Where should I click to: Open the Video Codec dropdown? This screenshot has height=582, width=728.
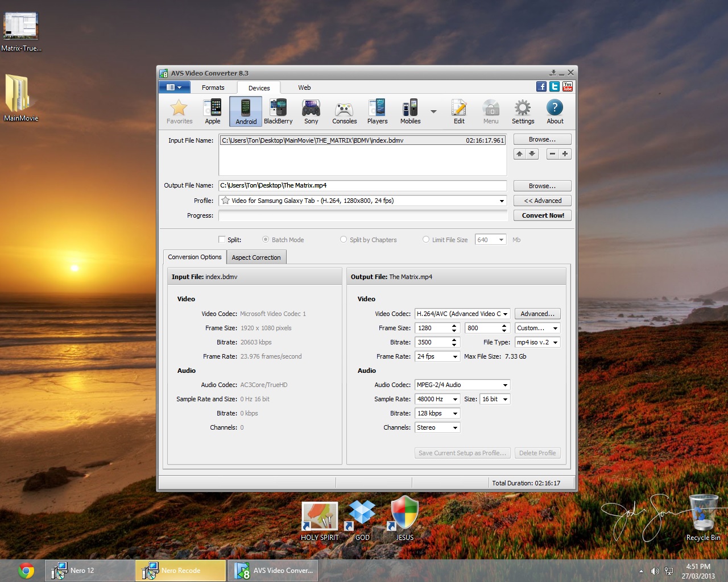pos(505,314)
